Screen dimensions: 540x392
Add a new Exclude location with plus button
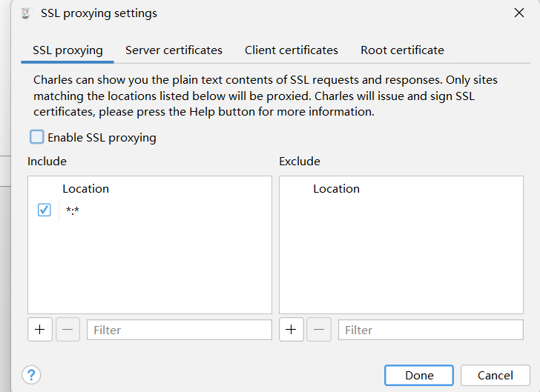coord(291,330)
